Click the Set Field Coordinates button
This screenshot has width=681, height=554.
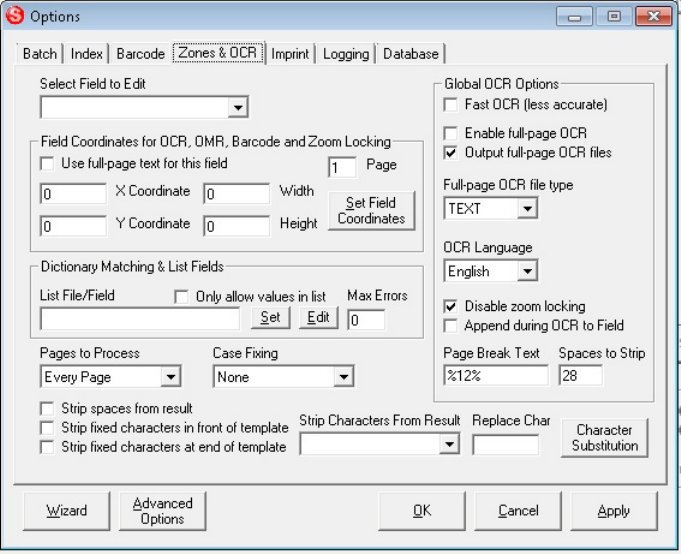coord(371,211)
